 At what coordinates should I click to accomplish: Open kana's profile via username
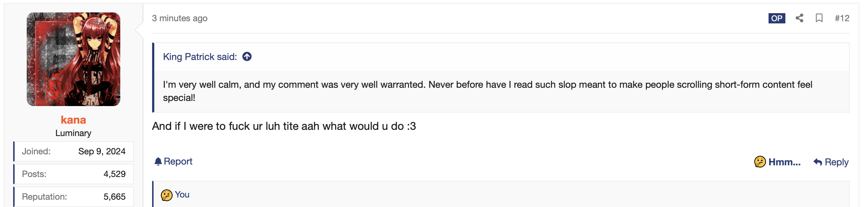click(x=73, y=120)
